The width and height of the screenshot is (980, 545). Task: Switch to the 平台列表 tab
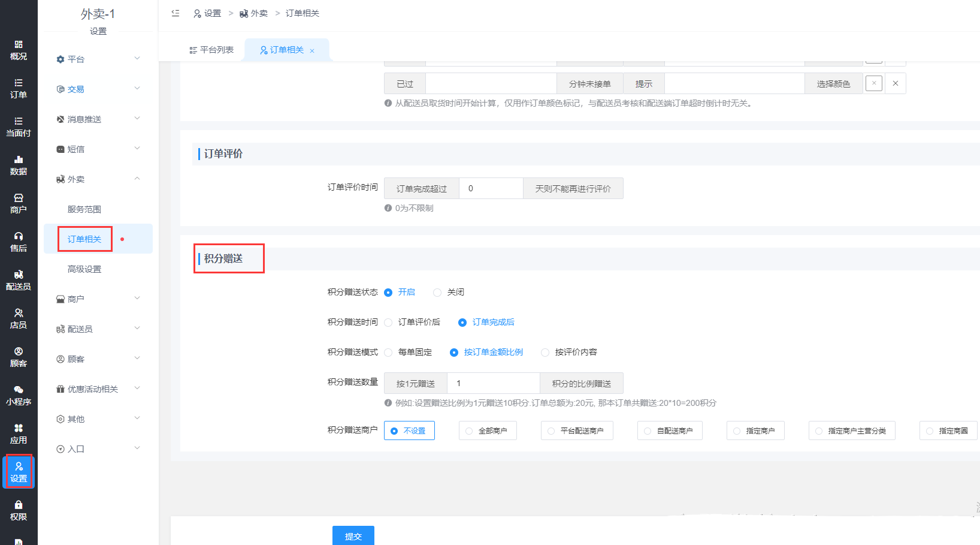pos(211,50)
